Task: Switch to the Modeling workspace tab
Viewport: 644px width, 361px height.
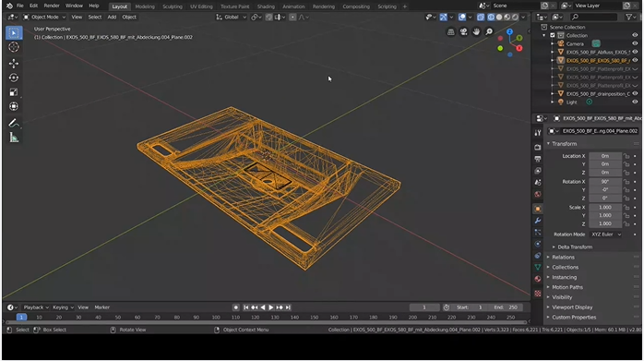Action: tap(145, 6)
